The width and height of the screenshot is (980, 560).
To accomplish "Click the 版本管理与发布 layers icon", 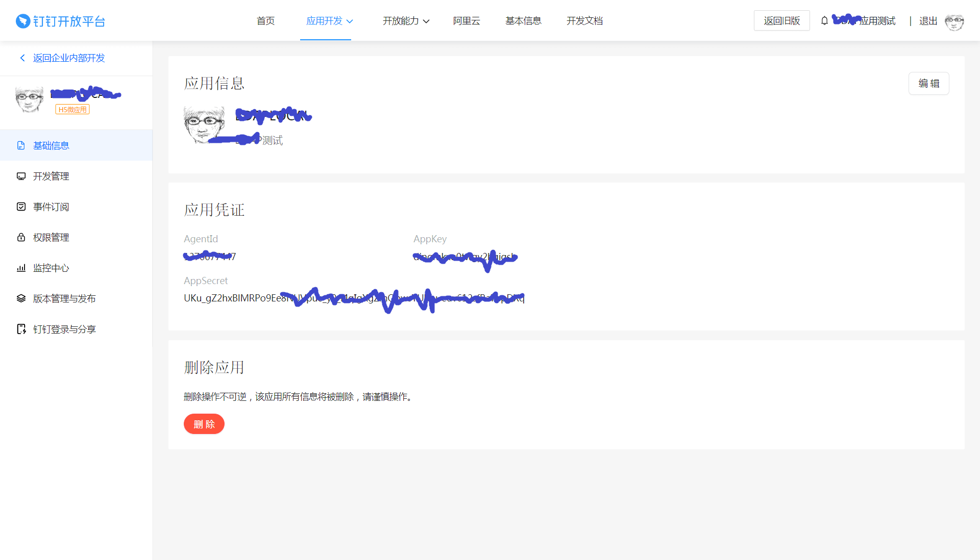I will point(21,298).
